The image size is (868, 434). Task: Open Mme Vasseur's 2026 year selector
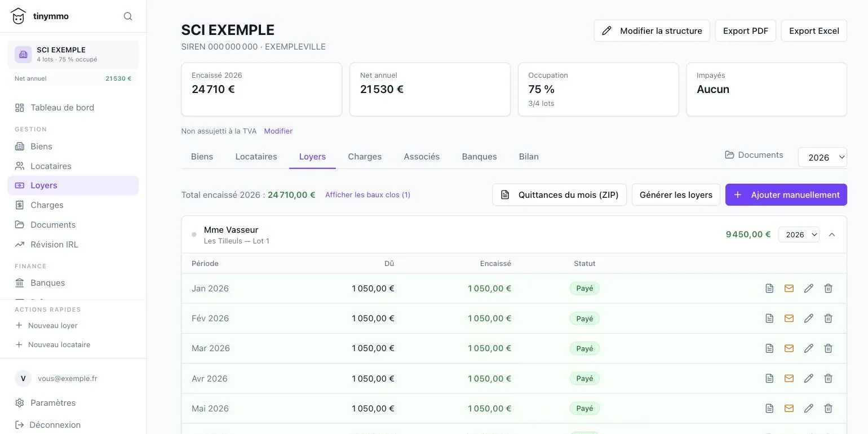[x=799, y=234]
